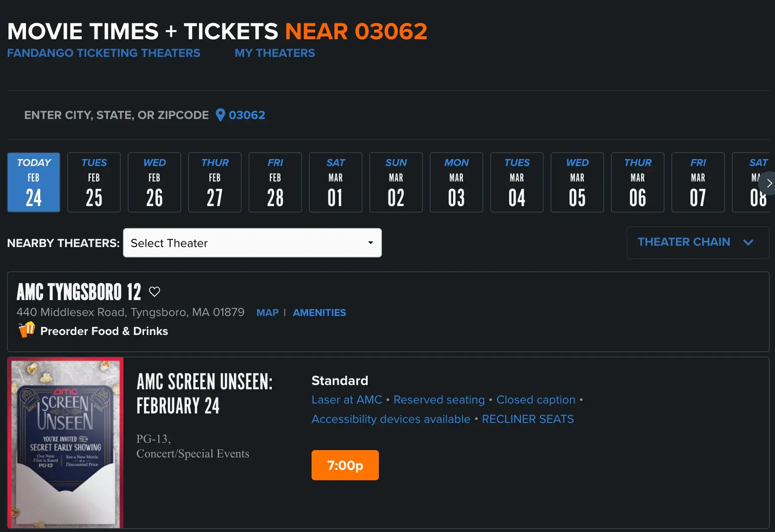Viewport: 775px width, 532px height.
Task: Select Mon Mar 03 date
Action: click(457, 182)
